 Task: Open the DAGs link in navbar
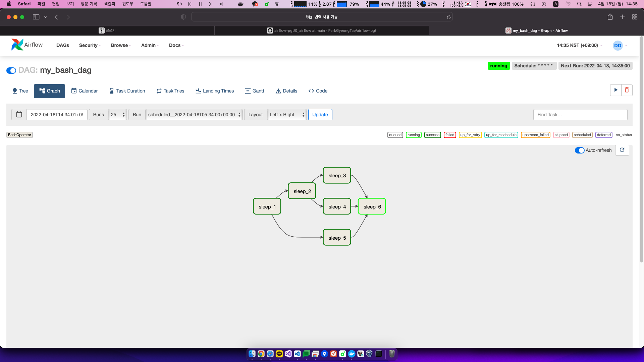point(62,45)
